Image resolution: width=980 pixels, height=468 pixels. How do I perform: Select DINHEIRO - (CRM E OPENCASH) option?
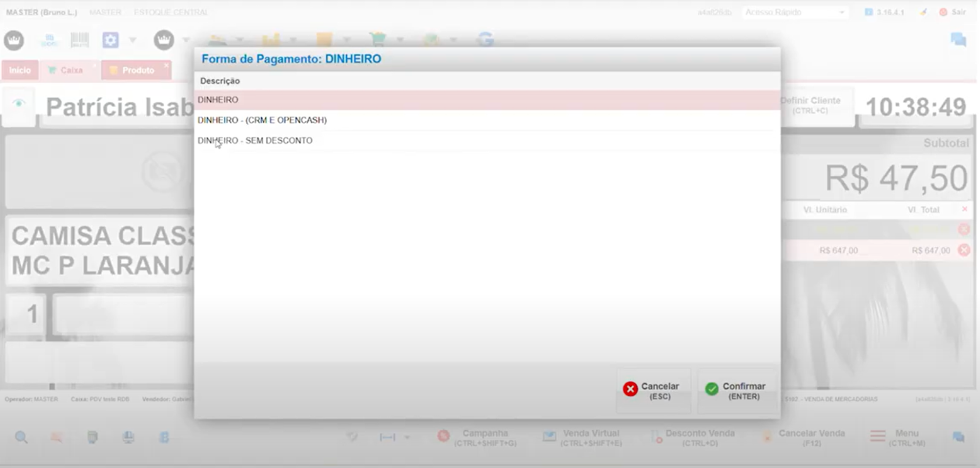pos(262,120)
